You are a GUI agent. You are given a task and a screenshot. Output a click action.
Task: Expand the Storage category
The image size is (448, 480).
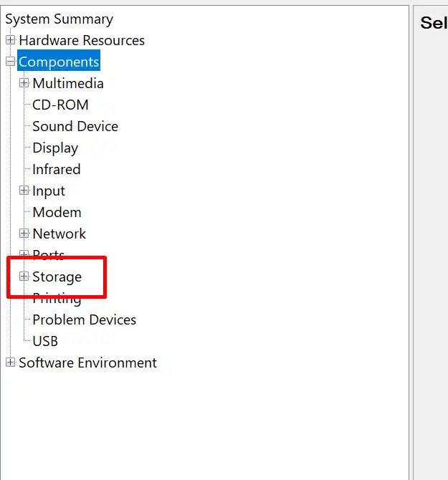(24, 277)
